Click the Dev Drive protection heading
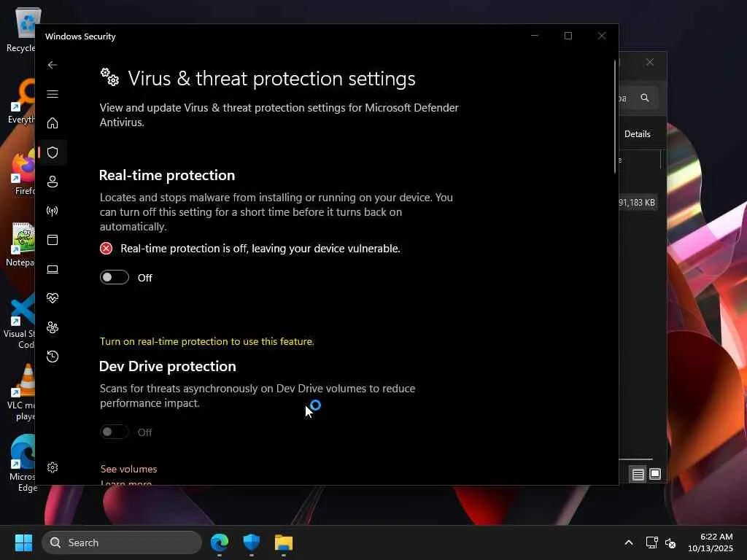Image resolution: width=747 pixels, height=560 pixels. click(168, 366)
